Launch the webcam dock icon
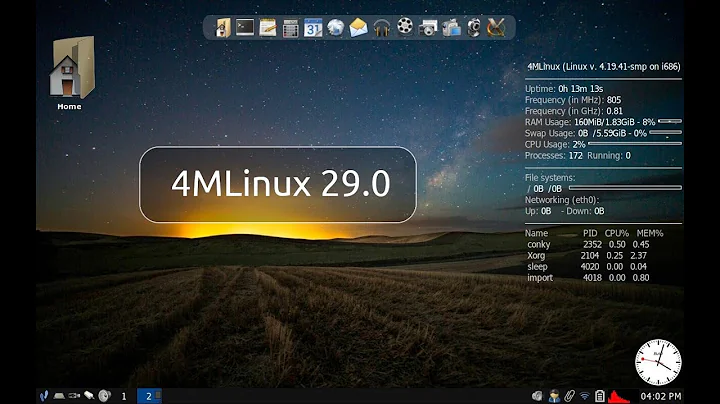Viewport: 720px width, 404px height. [474, 28]
